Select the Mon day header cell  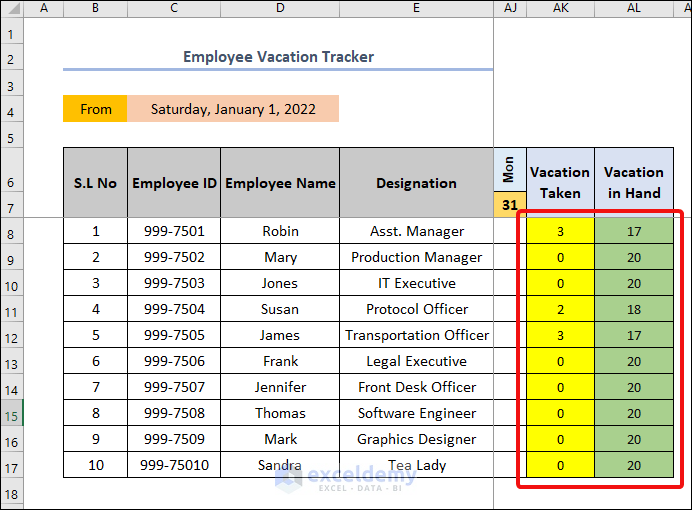(x=509, y=171)
